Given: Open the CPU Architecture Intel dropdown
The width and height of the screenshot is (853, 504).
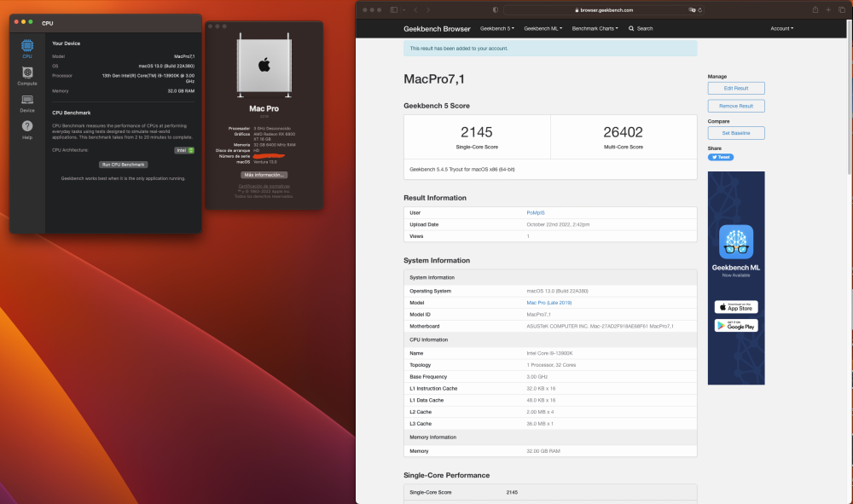Looking at the screenshot, I should (184, 150).
